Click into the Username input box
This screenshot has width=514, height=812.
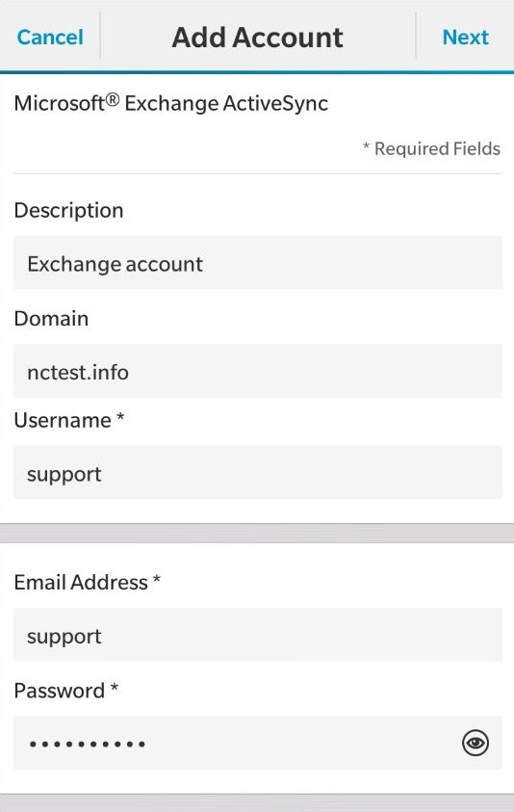pos(258,472)
